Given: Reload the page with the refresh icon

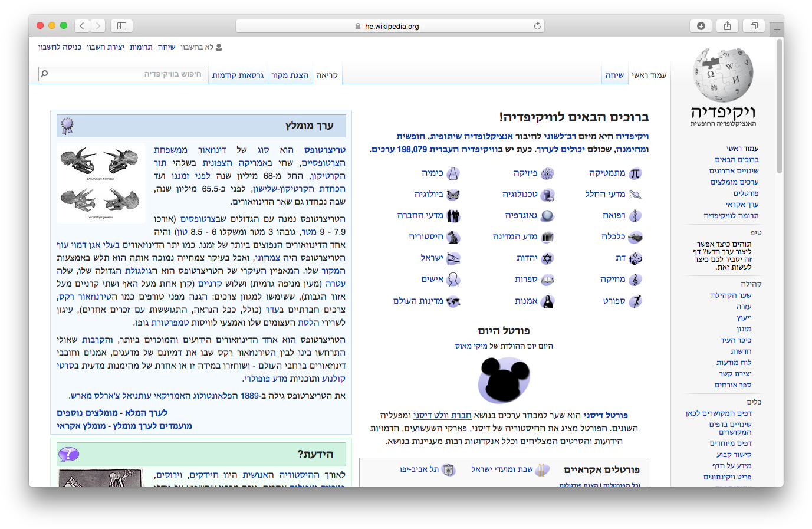Looking at the screenshot, I should click(537, 26).
